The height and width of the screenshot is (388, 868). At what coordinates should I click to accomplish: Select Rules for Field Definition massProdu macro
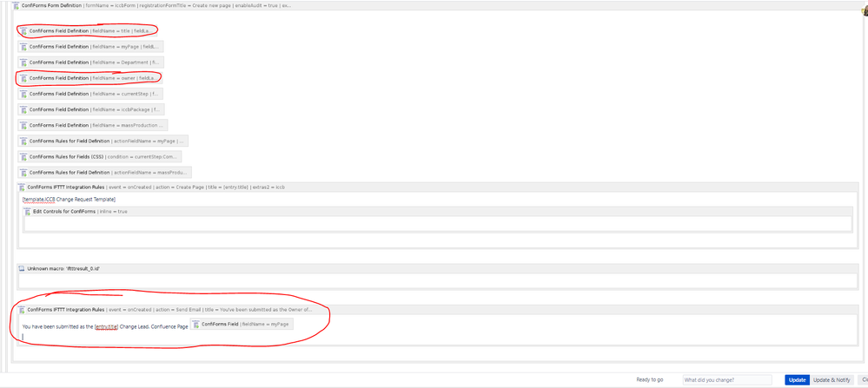(x=104, y=173)
